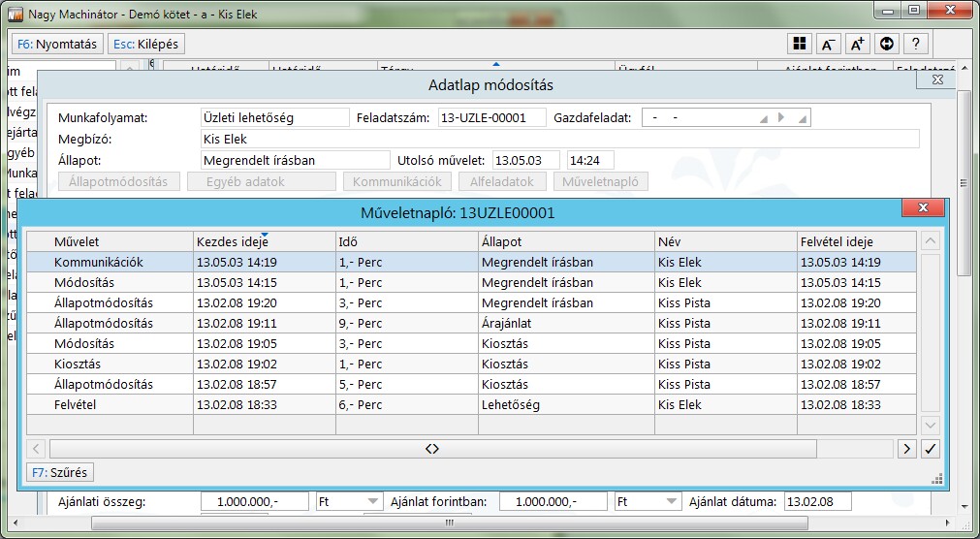Select the Kommunikációk row in the log
Viewport: 980px width, 539px height.
[x=471, y=262]
